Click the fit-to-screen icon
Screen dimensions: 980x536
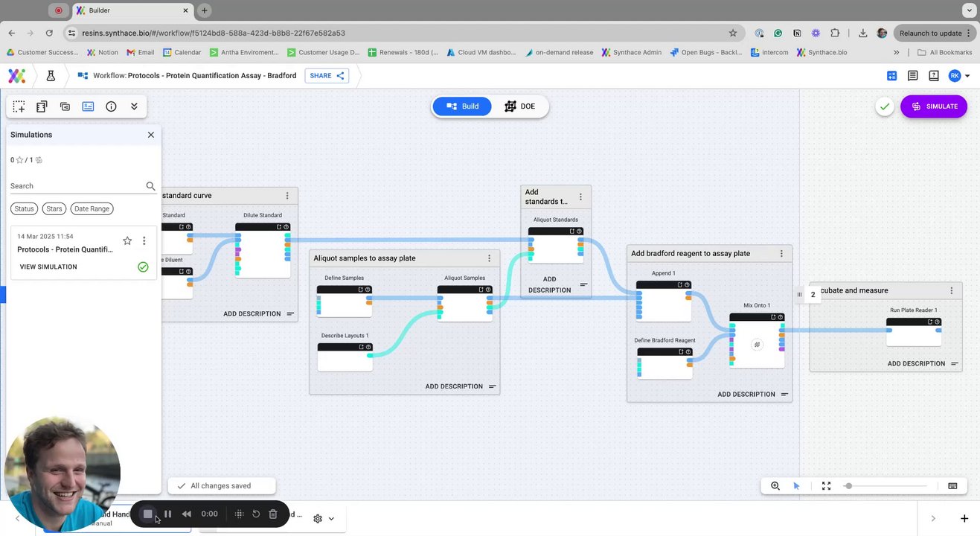826,486
